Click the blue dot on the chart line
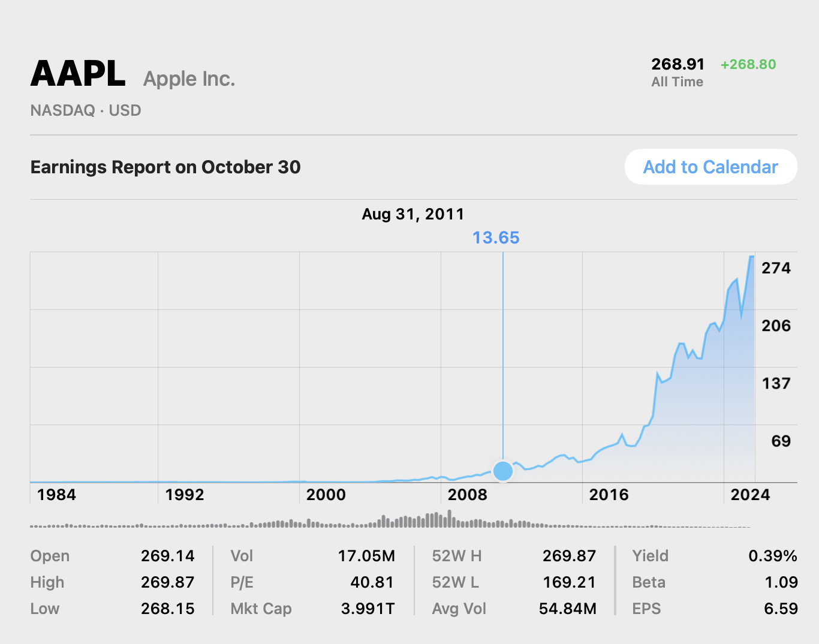The height and width of the screenshot is (644, 819). pyautogui.click(x=503, y=471)
